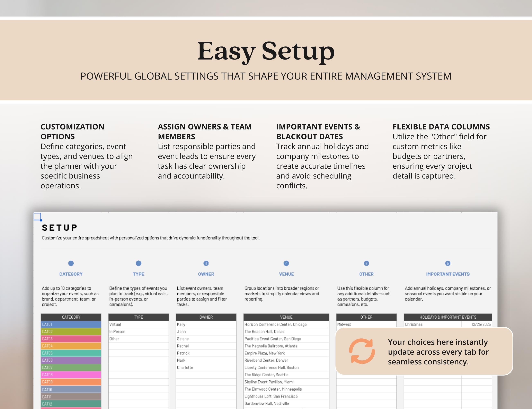532x409 pixels.
Task: Select owner cell Kelly
Action: click(x=206, y=324)
